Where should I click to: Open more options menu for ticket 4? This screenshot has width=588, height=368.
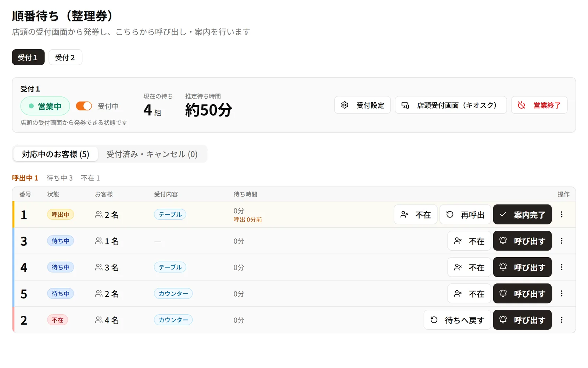click(x=562, y=268)
